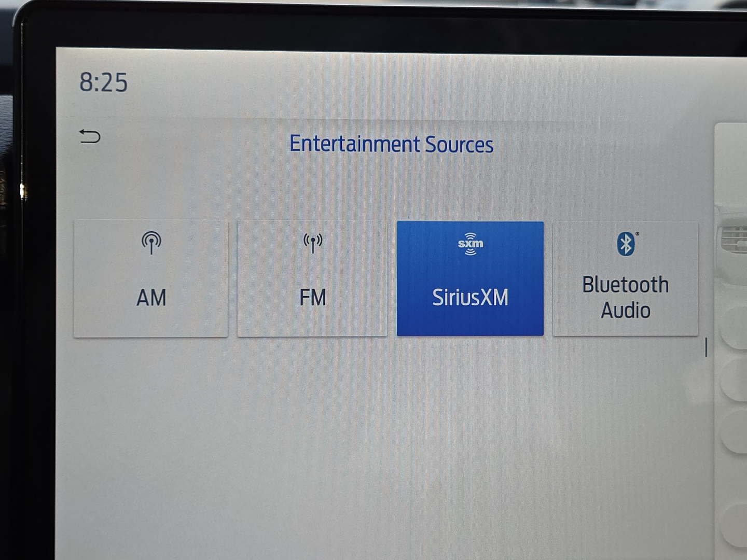Tap the Bluetooth symbol icon

626,244
